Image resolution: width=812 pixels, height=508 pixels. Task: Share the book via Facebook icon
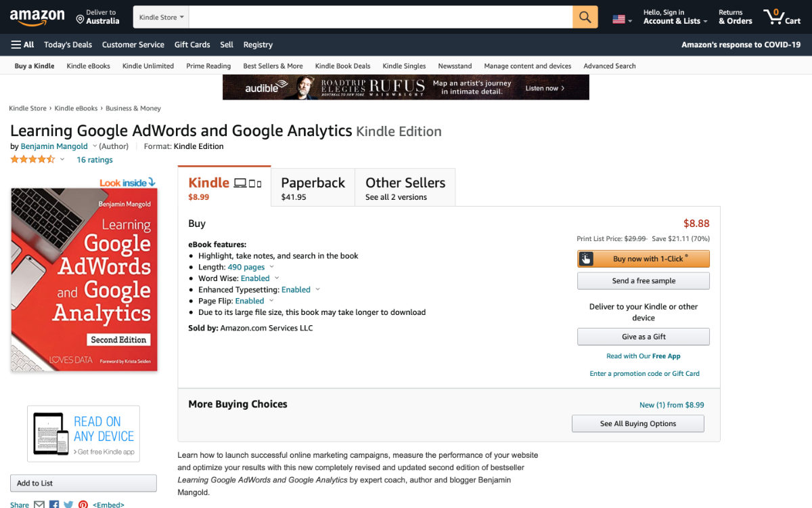53,504
